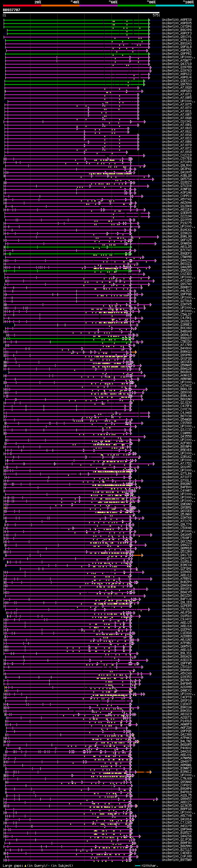197x868 pixels.
Task: Select the UniRef100_A7J8Q9 label
Action: pyautogui.click(x=177, y=88)
